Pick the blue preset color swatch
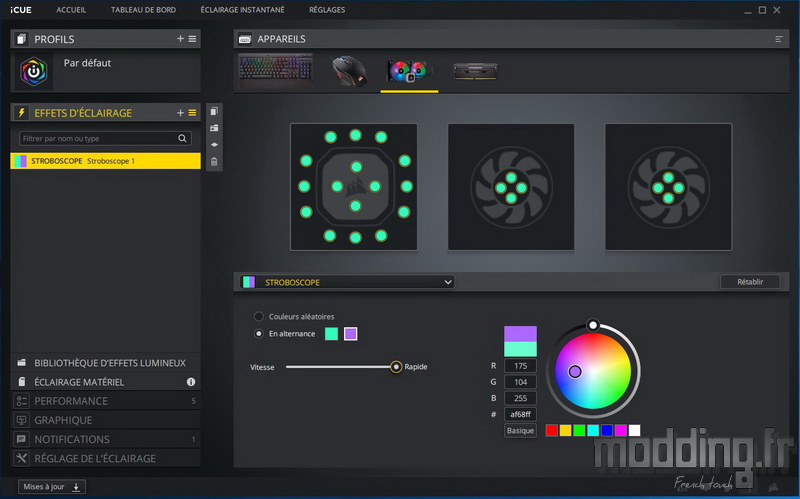This screenshot has height=499, width=800. (x=607, y=430)
